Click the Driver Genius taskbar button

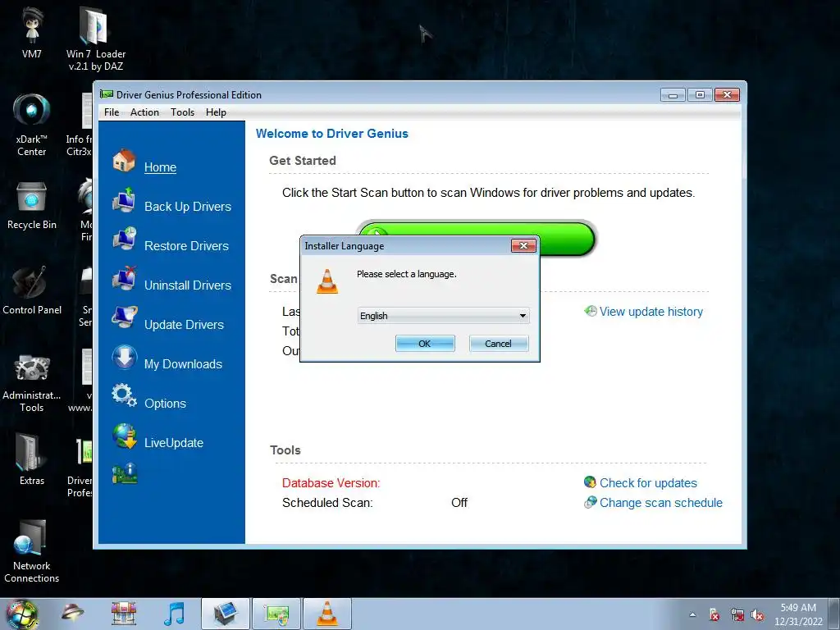click(x=276, y=614)
